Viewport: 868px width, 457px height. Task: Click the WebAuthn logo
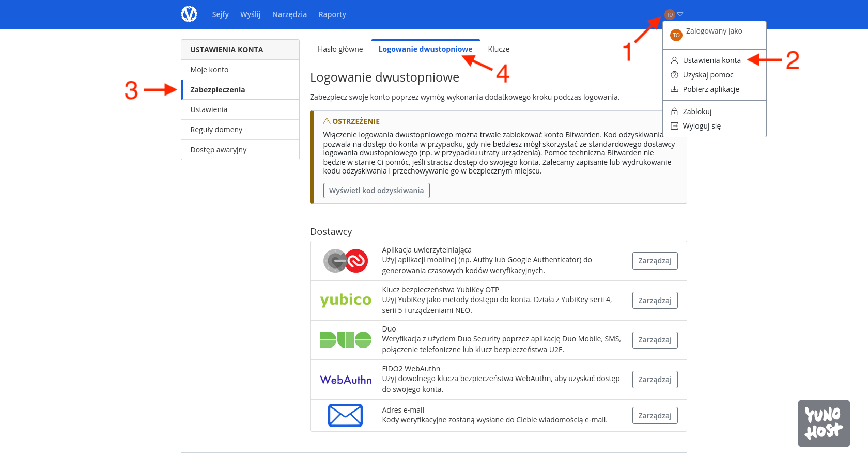click(346, 380)
